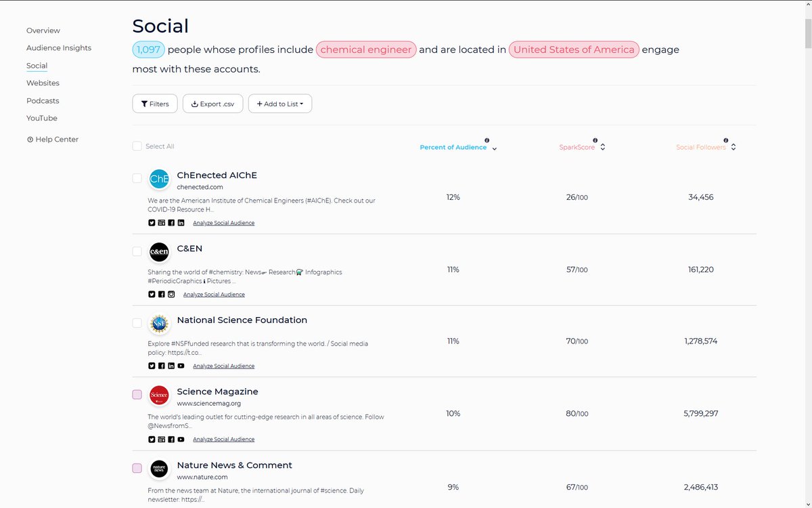Open National Science Foundation's LinkedIn icon
Viewport: 812px width, 508px height.
click(171, 366)
